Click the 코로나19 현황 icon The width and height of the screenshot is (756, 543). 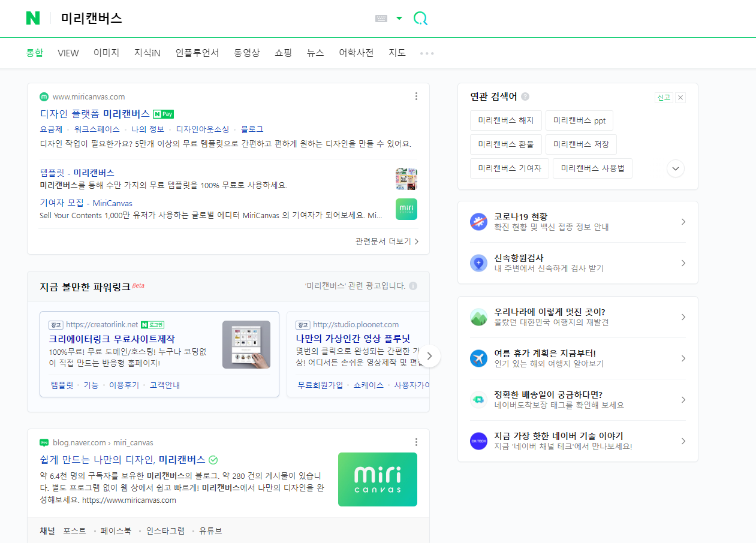coord(478,222)
